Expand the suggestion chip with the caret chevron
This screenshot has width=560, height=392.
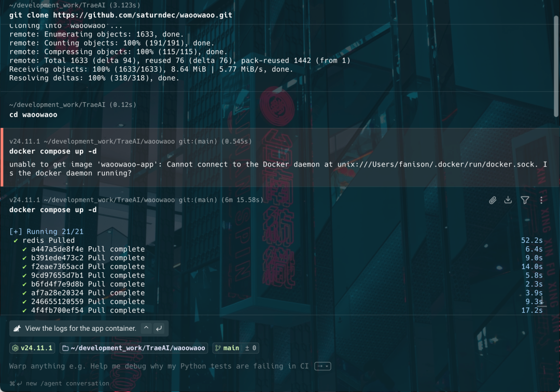[147, 328]
